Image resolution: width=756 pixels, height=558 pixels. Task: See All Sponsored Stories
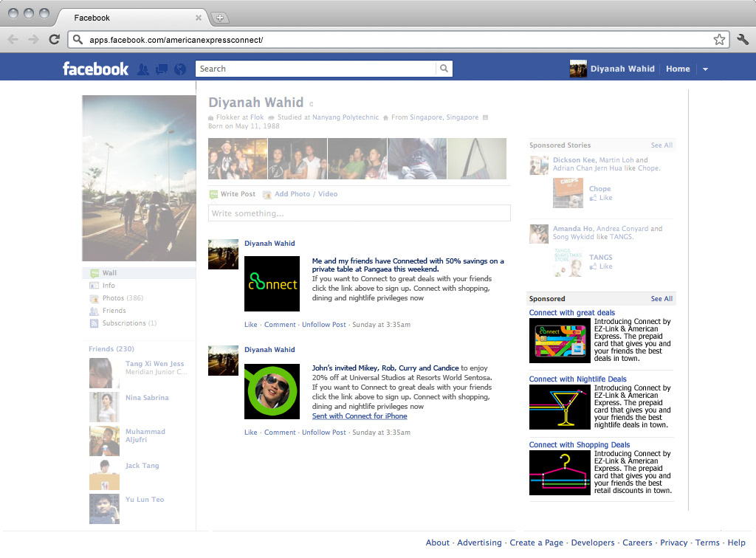(661, 145)
